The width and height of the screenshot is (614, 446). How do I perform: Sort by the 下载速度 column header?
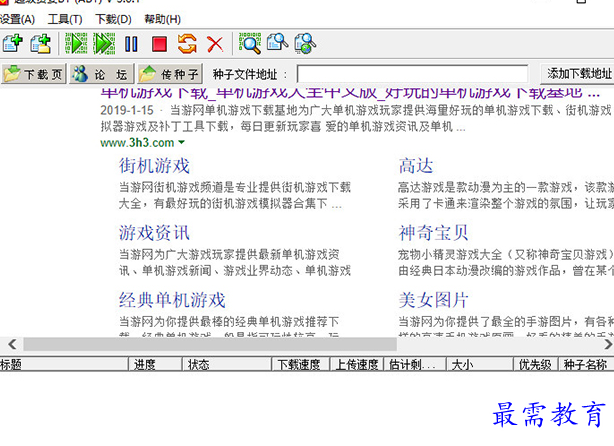coord(301,365)
